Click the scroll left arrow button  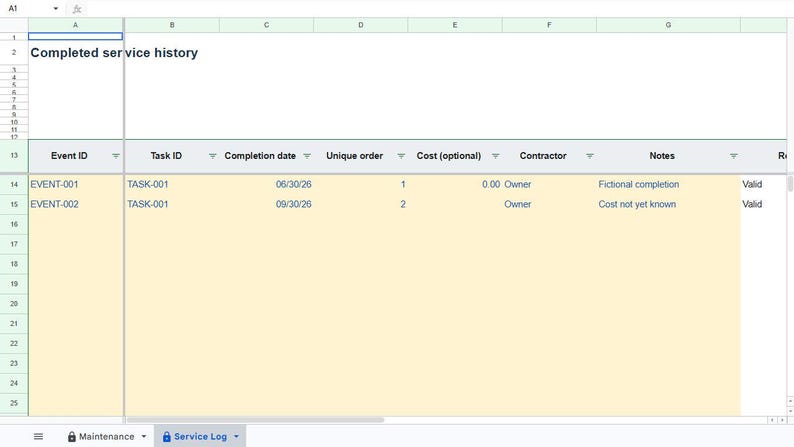[x=772, y=420]
